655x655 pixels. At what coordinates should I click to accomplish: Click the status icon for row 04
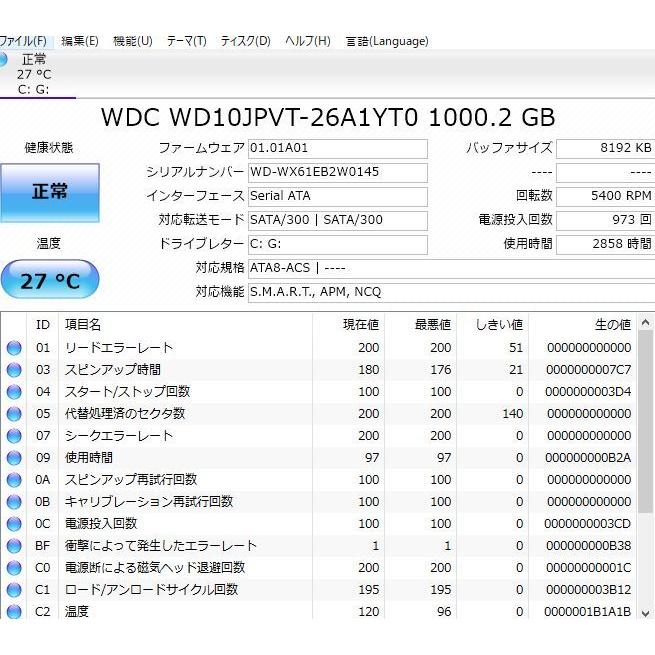(x=14, y=392)
